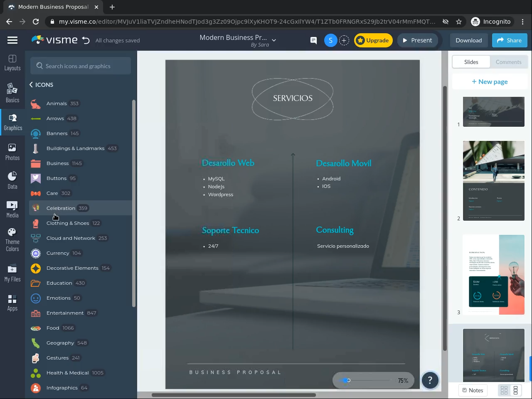The width and height of the screenshot is (532, 399).
Task: Open Buildings & Landmarks icon category
Action: pos(80,148)
